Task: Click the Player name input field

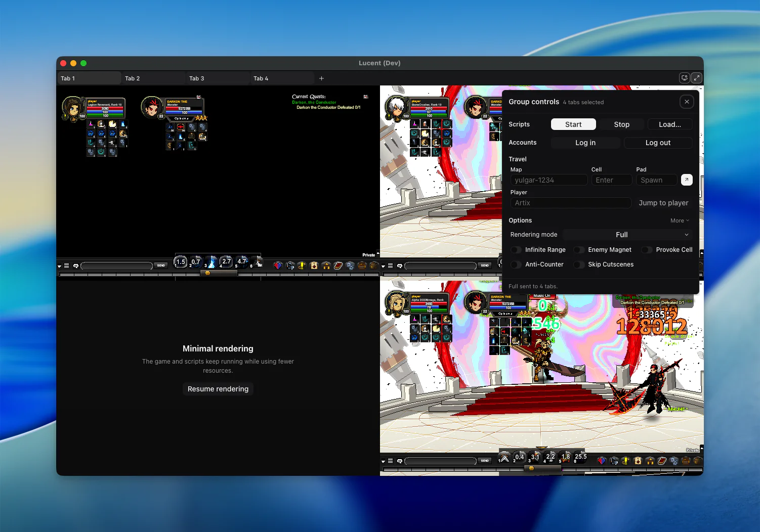Action: [571, 203]
